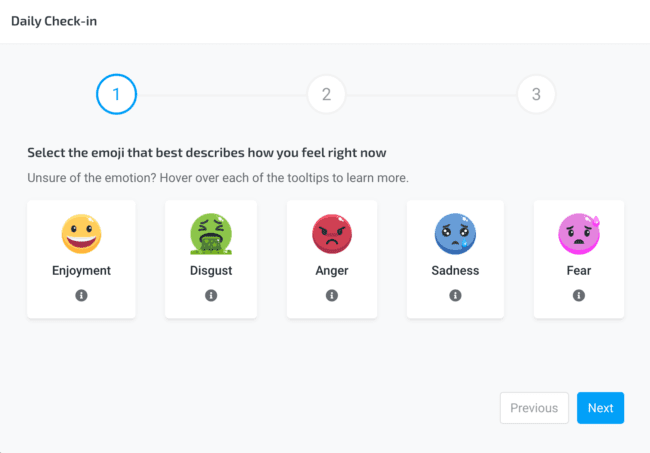Select the green Disgust emoji
This screenshot has width=650, height=453.
tap(211, 234)
